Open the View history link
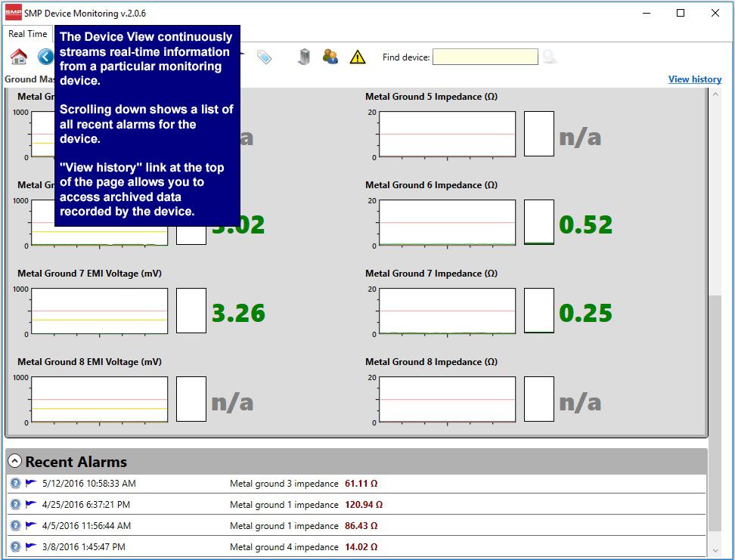This screenshot has height=560, width=735. click(x=694, y=79)
